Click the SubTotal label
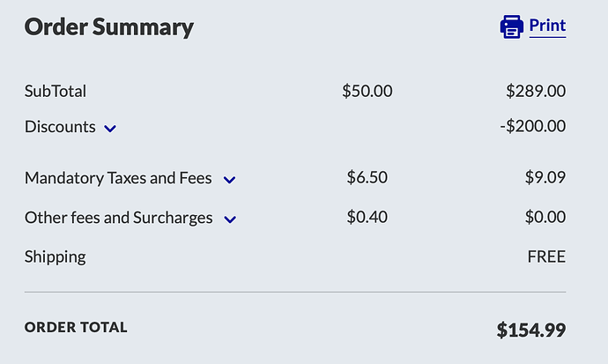The height and width of the screenshot is (364, 608). coord(56,91)
